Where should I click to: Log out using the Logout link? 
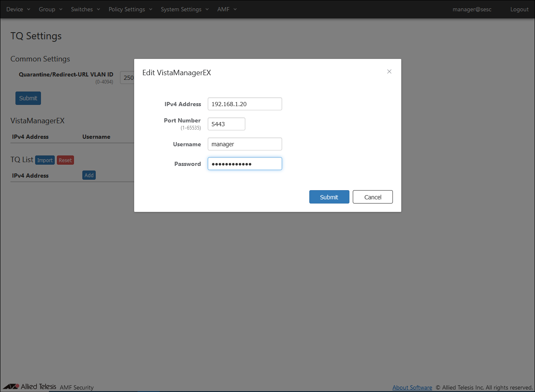(x=520, y=9)
